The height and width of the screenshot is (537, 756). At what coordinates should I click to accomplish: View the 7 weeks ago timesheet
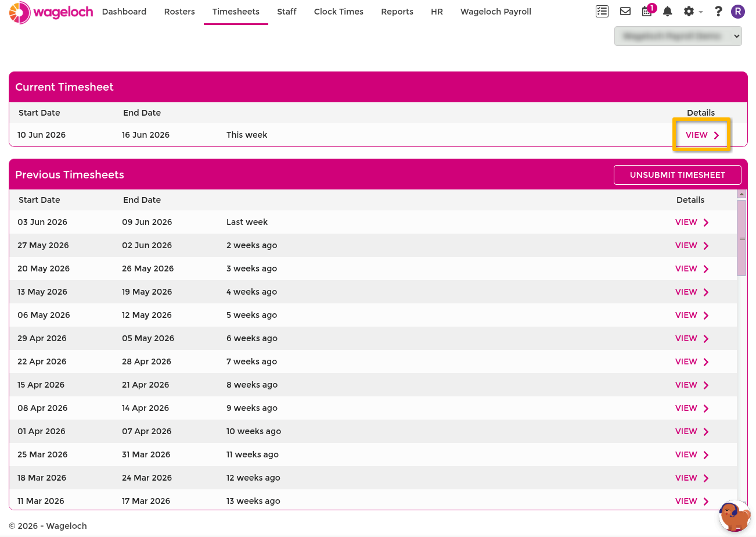click(692, 361)
